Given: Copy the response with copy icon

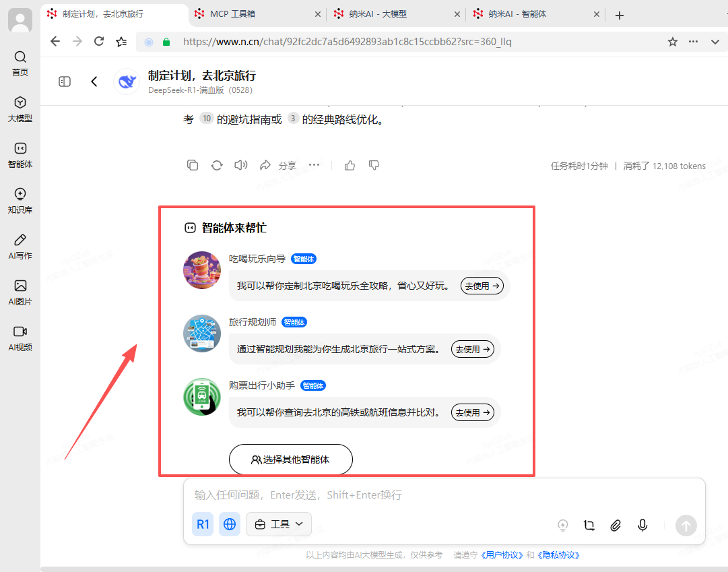Looking at the screenshot, I should tap(192, 165).
